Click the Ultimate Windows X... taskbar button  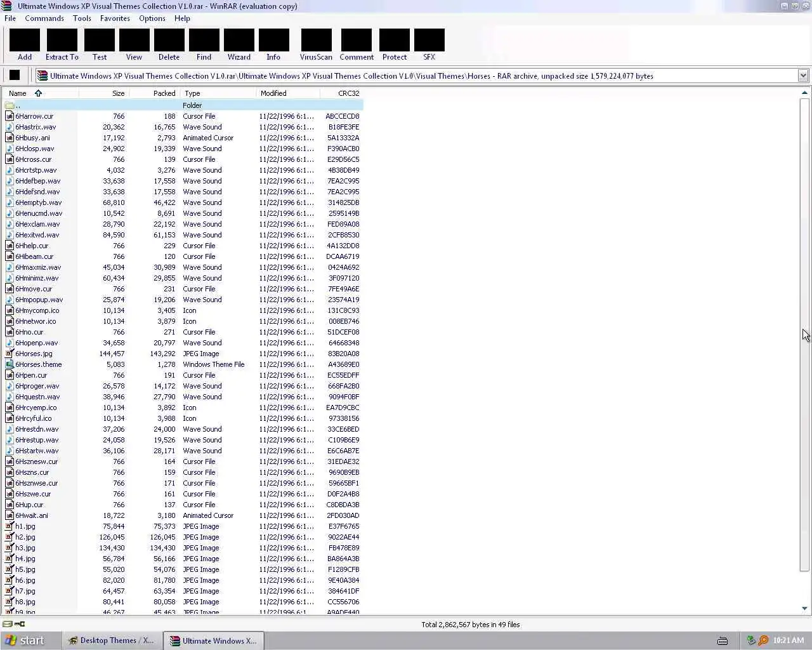click(x=214, y=640)
